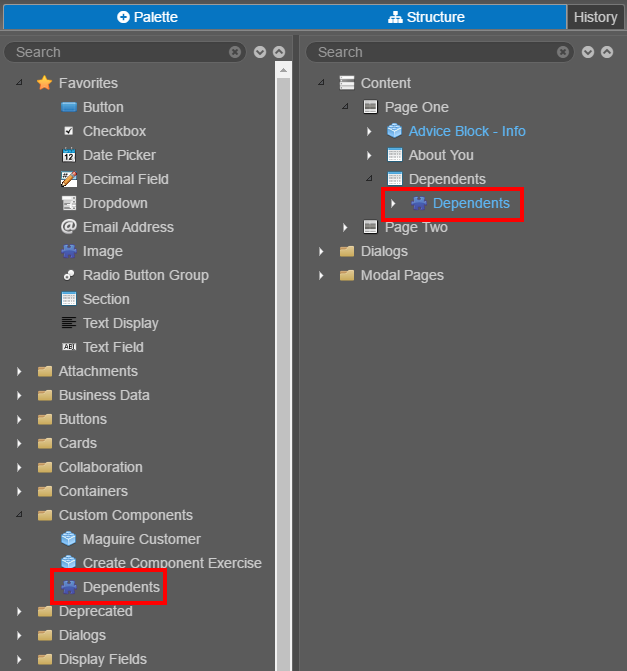Clear the Palette search field
This screenshot has width=627, height=671.
[x=235, y=52]
